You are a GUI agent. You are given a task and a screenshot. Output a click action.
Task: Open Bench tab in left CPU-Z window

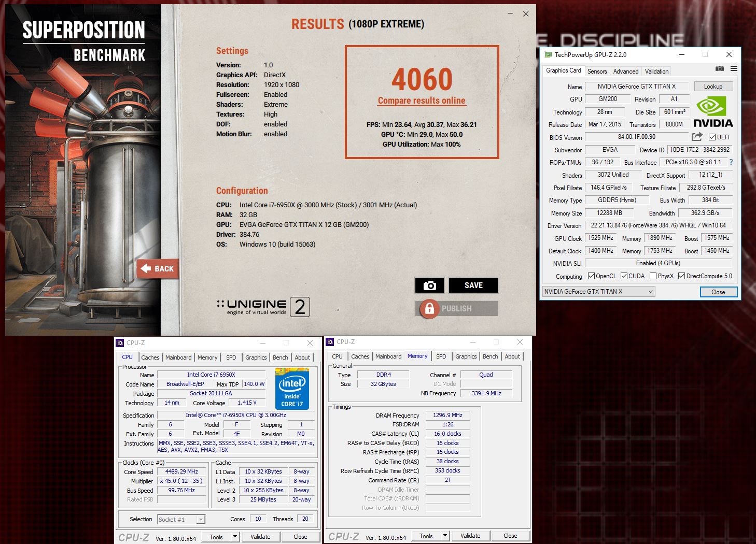280,357
